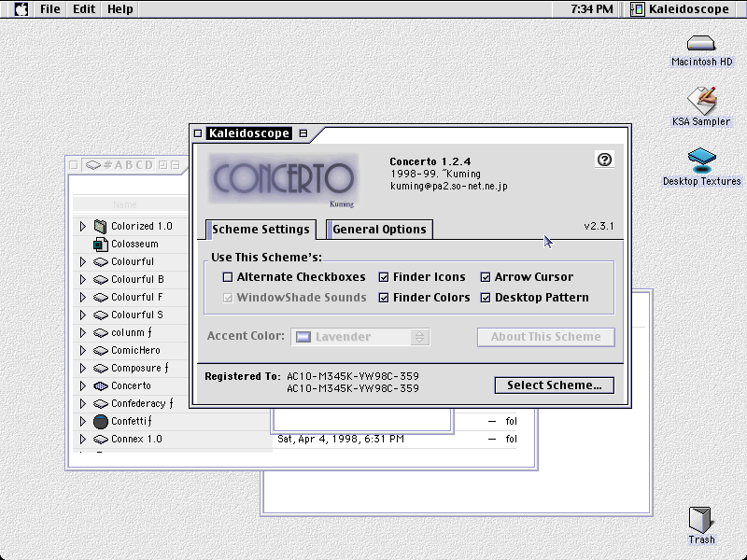Expand the Colourful S disclosure triangle
The image size is (747, 560).
[83, 315]
